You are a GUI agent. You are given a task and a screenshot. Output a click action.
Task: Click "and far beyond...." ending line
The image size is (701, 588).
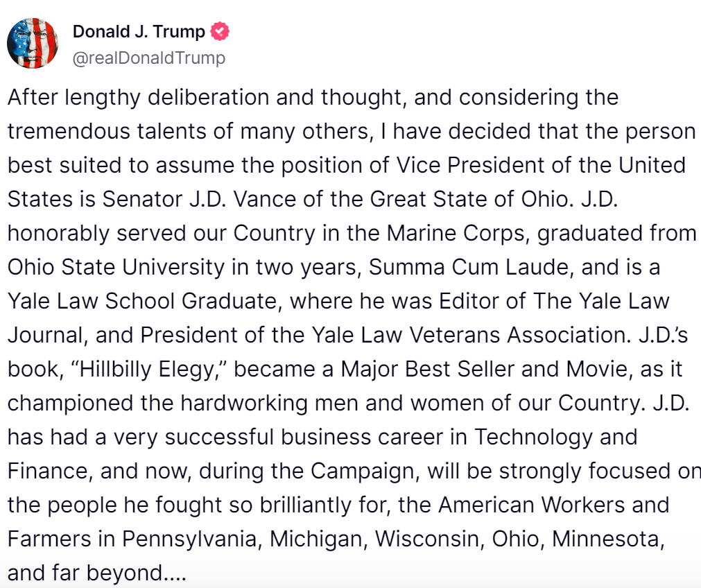tap(96, 573)
